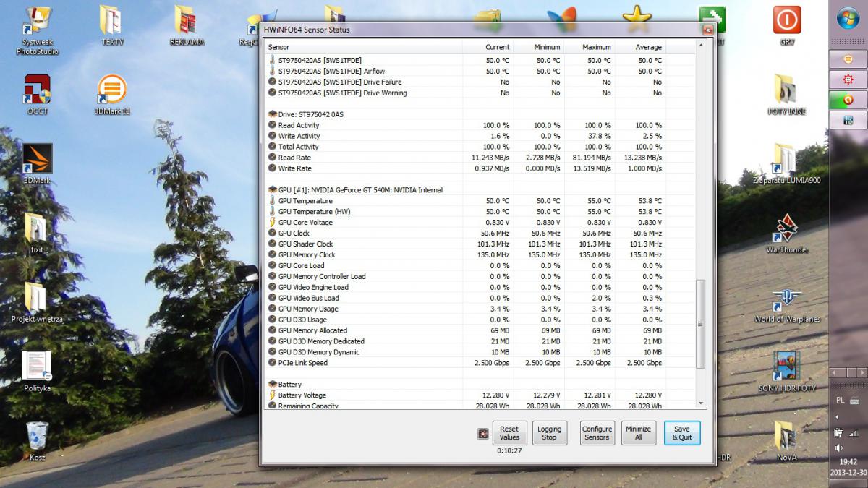Select the GPU D3D Memory Dedicated row
Image resolution: width=868 pixels, height=488 pixels.
[481, 341]
